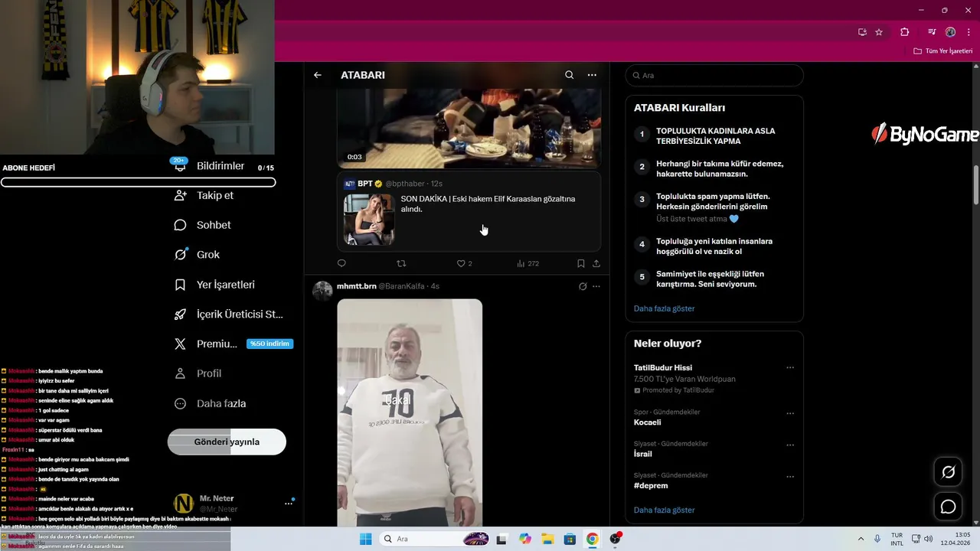Open the BPT quoted news card

[x=469, y=211]
